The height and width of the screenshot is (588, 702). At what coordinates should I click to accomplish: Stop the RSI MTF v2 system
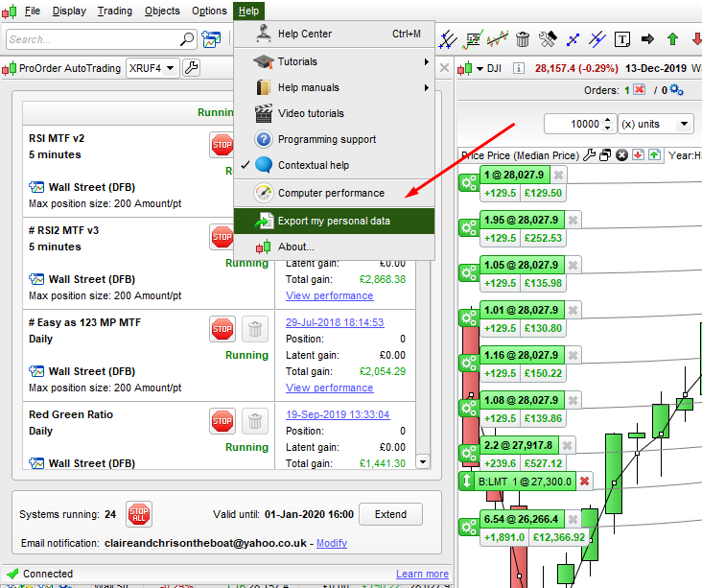point(222,145)
